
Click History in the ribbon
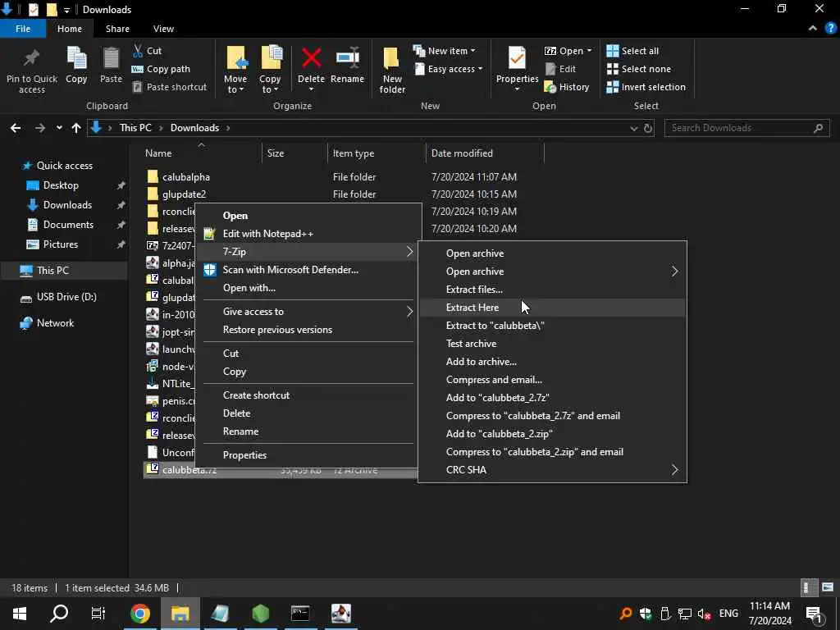pos(566,87)
